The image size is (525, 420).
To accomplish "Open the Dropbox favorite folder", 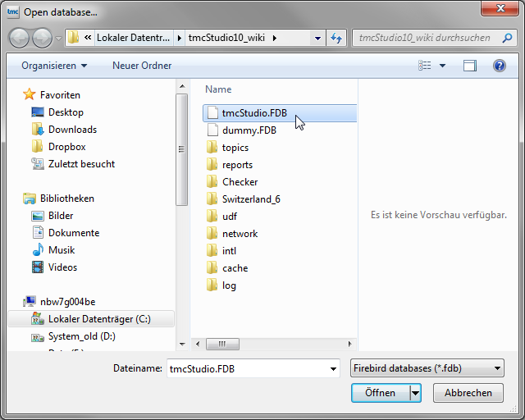I will [x=66, y=147].
